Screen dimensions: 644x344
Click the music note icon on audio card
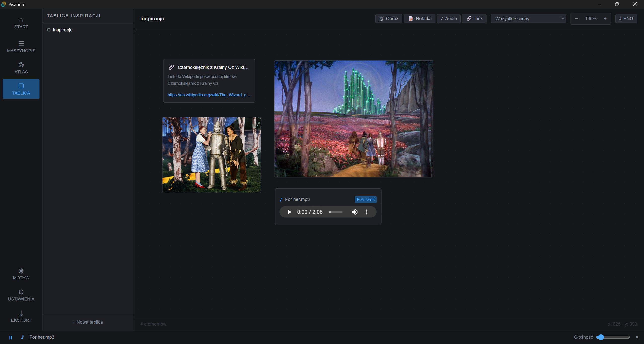(281, 199)
